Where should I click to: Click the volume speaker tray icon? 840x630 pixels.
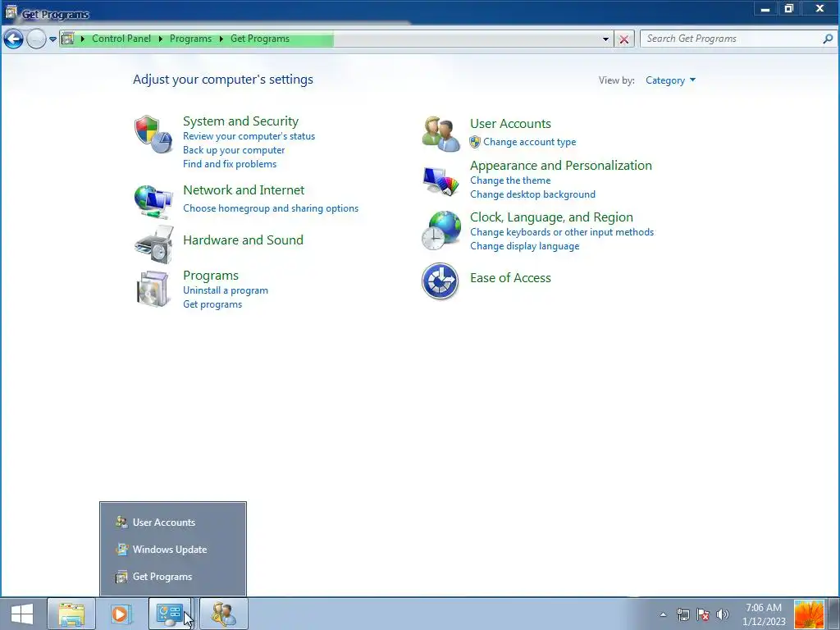coord(723,614)
